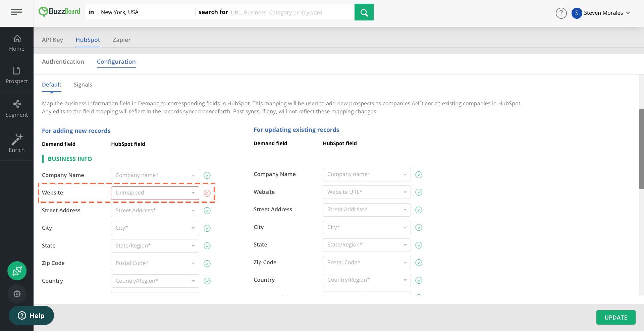The height and width of the screenshot is (331, 644).
Task: Open the settings gear in sidebar
Action: 17,294
